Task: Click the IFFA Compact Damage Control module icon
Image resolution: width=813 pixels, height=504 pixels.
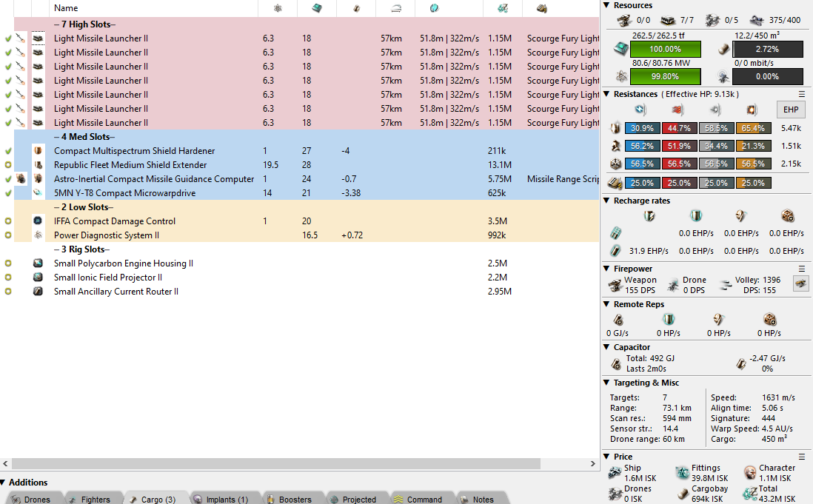Action: click(38, 221)
